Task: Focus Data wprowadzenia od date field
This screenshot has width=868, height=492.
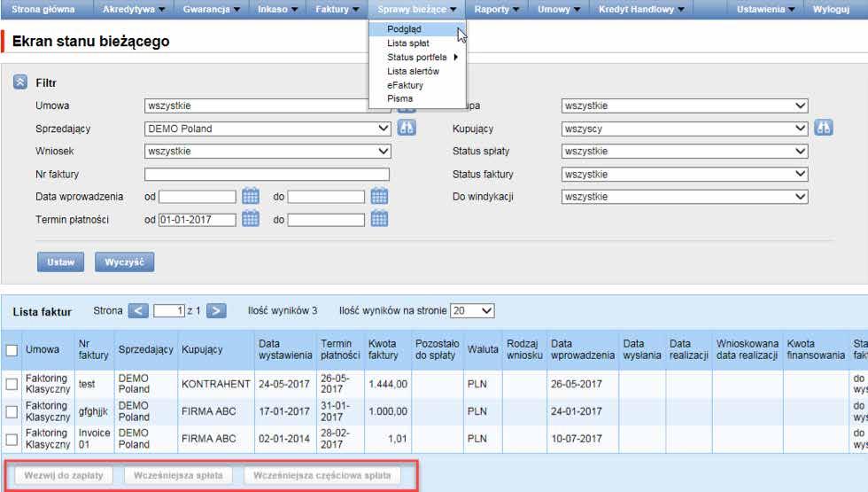Action: (198, 197)
